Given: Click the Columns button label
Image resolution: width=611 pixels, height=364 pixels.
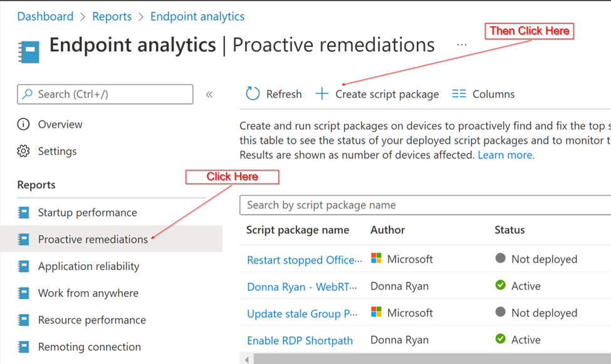Looking at the screenshot, I should (493, 95).
